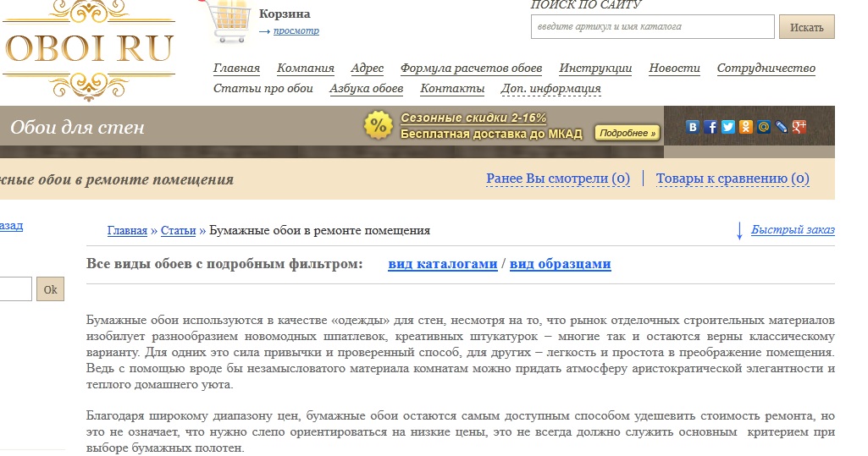
Task: Focus the site search input field
Action: [x=653, y=26]
